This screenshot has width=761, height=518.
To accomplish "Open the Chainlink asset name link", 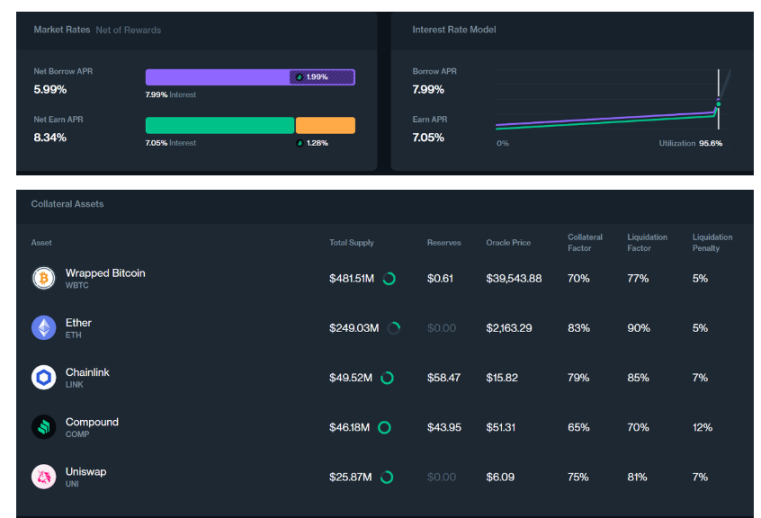I will tap(88, 372).
